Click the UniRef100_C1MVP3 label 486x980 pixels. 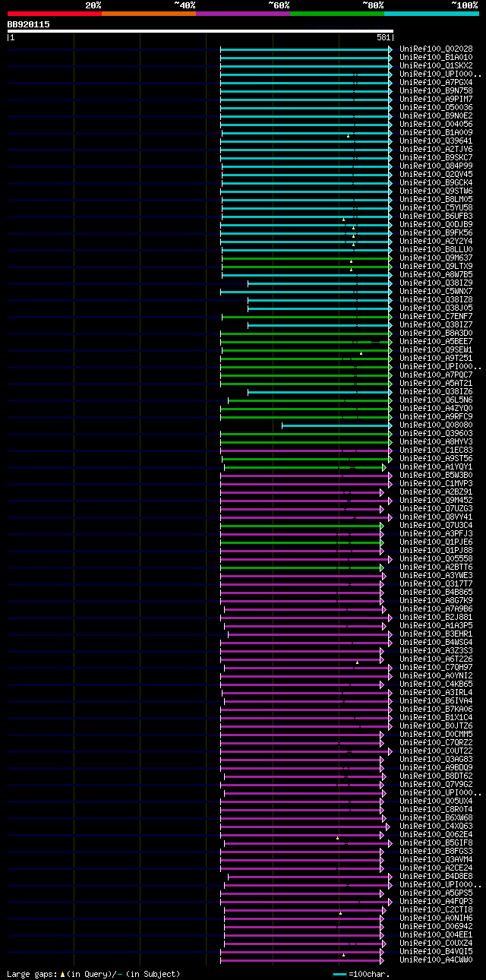click(x=436, y=483)
